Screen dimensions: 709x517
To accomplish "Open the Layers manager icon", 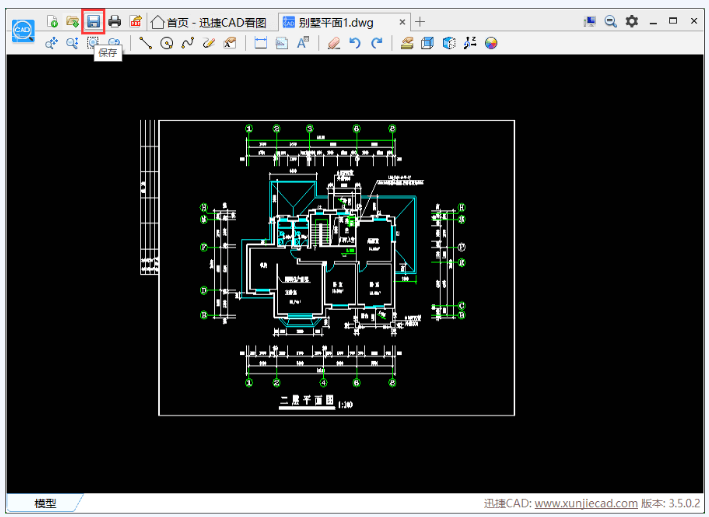I will tap(407, 43).
